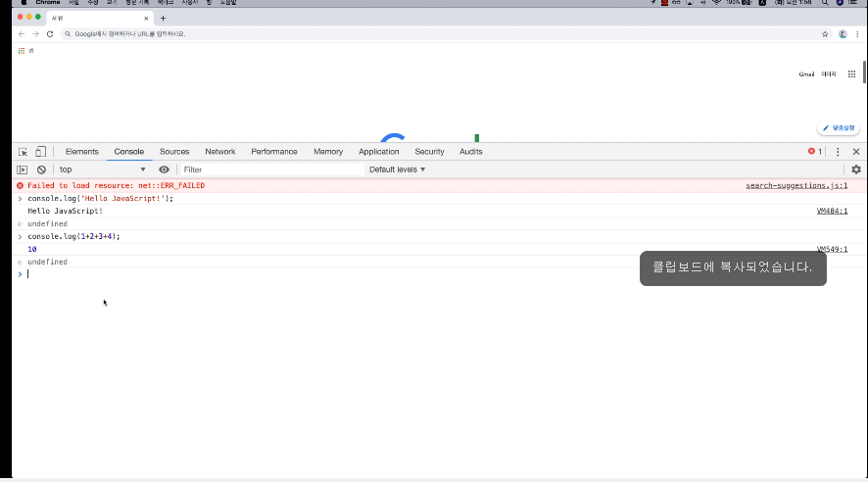Close the current browser tab
Image resolution: width=868 pixels, height=482 pixels.
(x=146, y=19)
